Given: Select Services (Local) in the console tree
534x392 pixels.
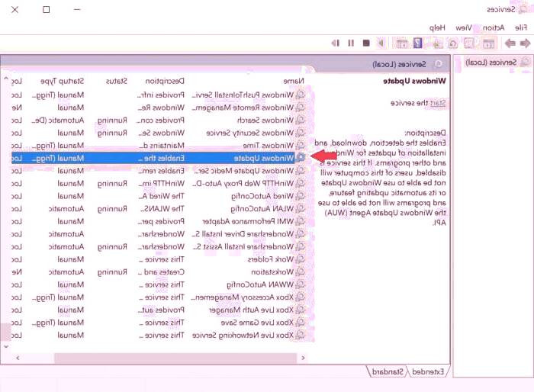Looking at the screenshot, I should click(x=491, y=63).
